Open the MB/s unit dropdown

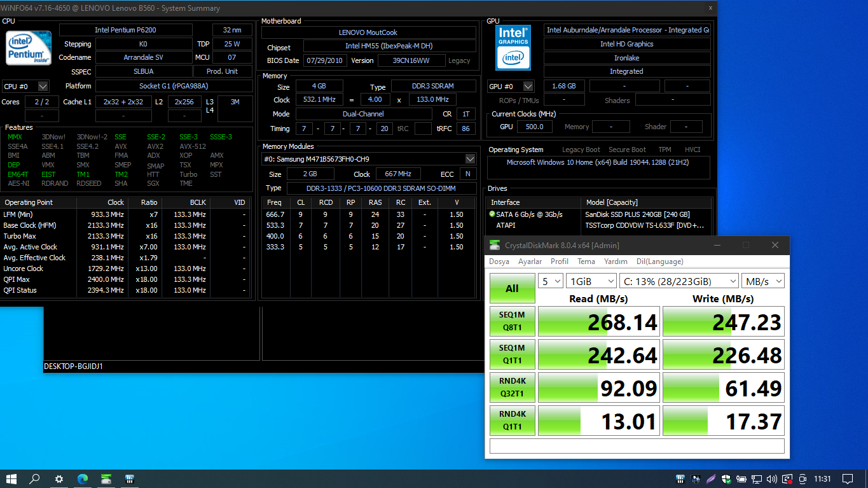762,281
